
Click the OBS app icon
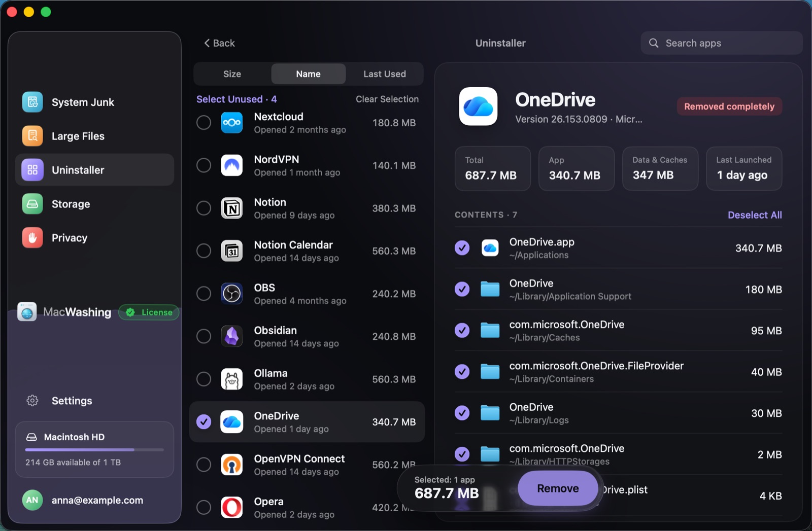click(232, 294)
